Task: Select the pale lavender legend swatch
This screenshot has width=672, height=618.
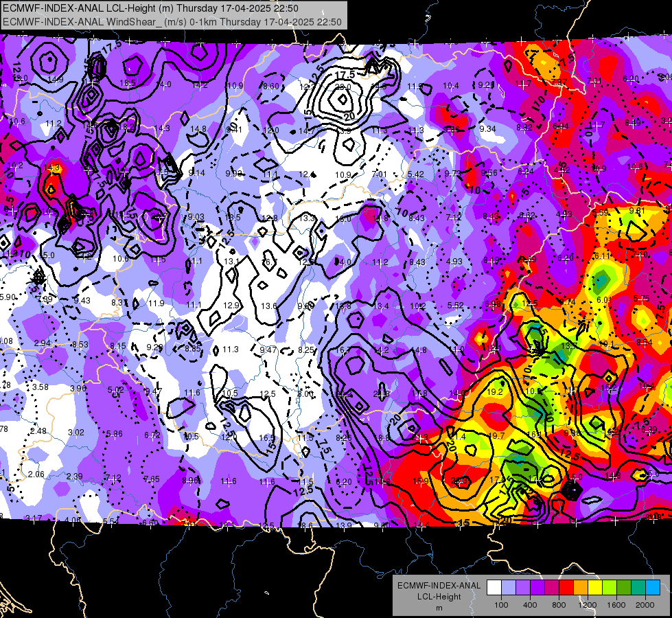Action: pyautogui.click(x=509, y=587)
